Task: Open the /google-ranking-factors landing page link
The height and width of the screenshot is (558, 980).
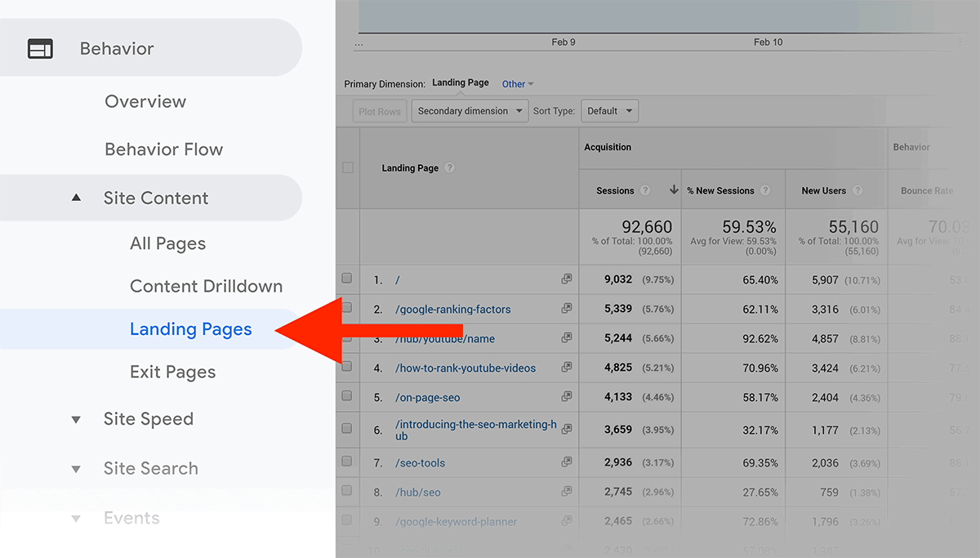Action: point(453,310)
